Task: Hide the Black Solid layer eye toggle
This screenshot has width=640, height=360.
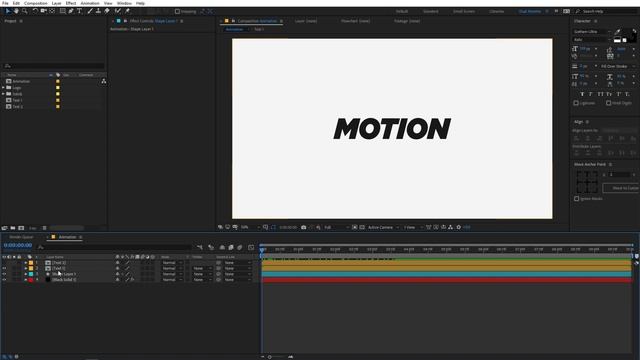Action: (4, 280)
